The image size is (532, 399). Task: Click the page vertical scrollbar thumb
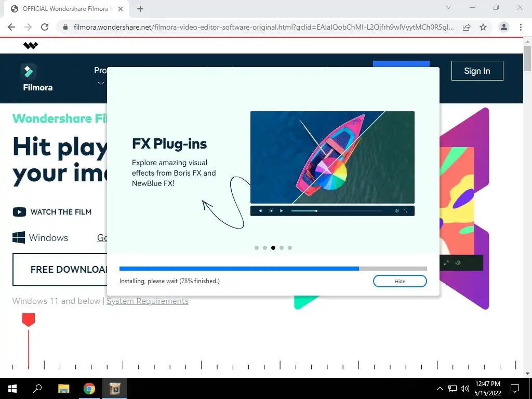click(x=527, y=58)
